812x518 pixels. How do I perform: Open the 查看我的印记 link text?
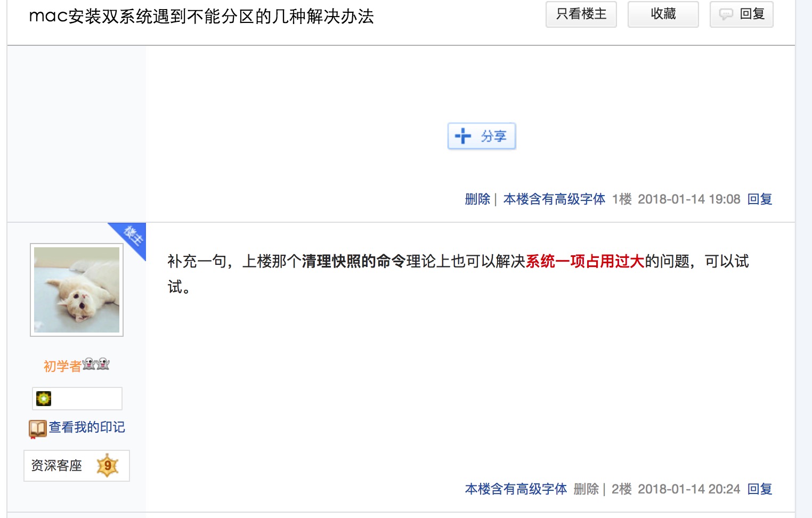[87, 427]
